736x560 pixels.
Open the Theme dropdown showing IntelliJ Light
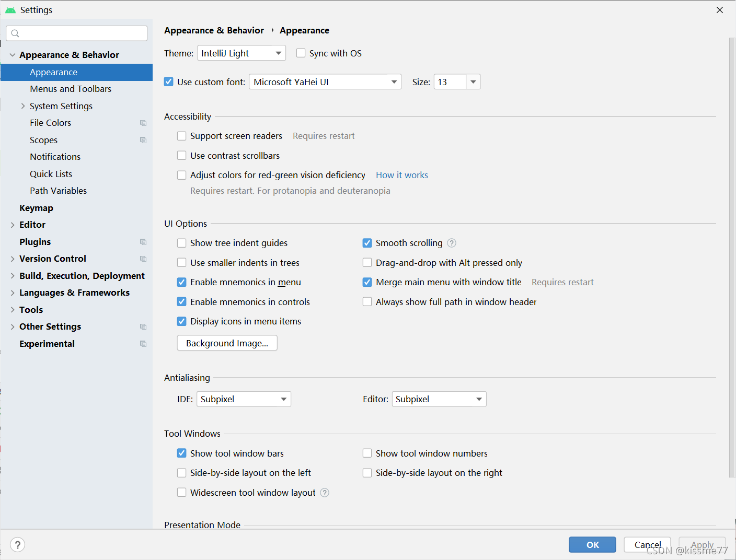tap(241, 53)
